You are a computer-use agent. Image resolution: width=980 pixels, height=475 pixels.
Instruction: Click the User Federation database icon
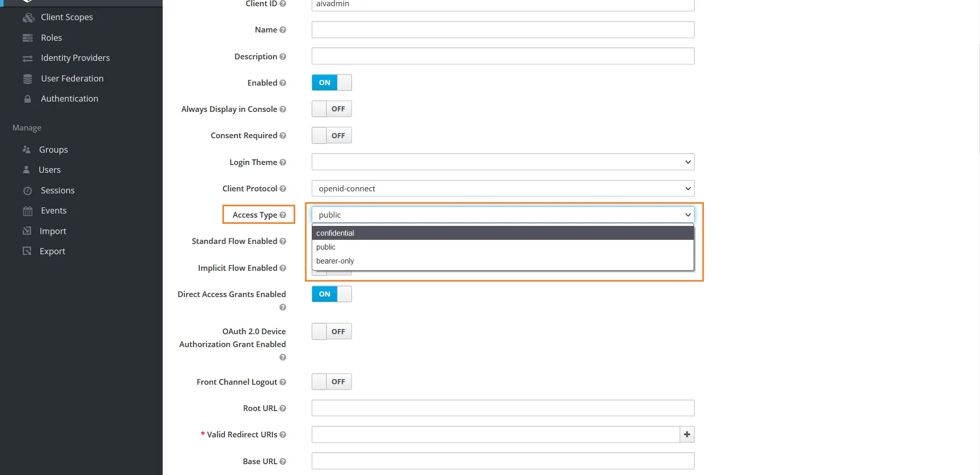click(x=28, y=79)
